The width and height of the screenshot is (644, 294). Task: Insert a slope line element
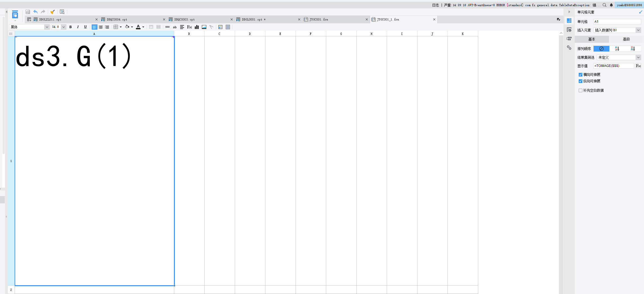211,27
